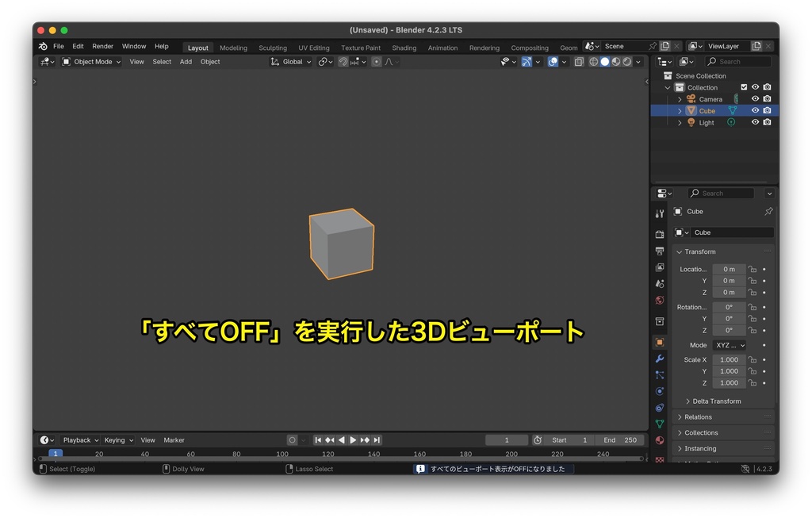The image size is (812, 518).
Task: Jump to the last frame in timeline
Action: click(377, 439)
